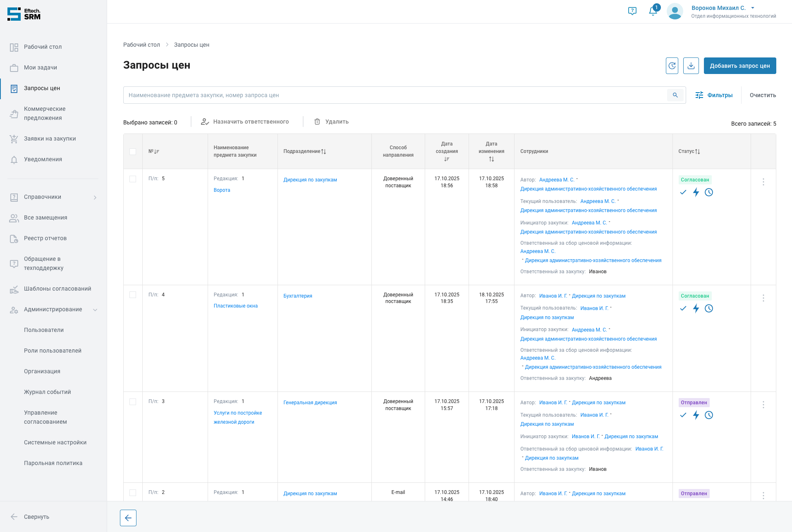Go to Заявки на закупки menu item
Image resolution: width=792 pixels, height=532 pixels.
pyautogui.click(x=50, y=138)
